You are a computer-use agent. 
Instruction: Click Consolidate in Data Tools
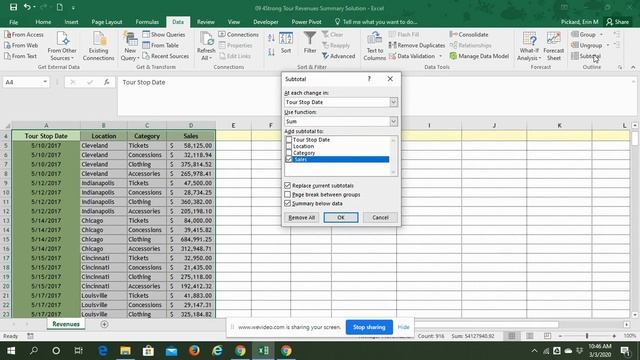(x=469, y=35)
